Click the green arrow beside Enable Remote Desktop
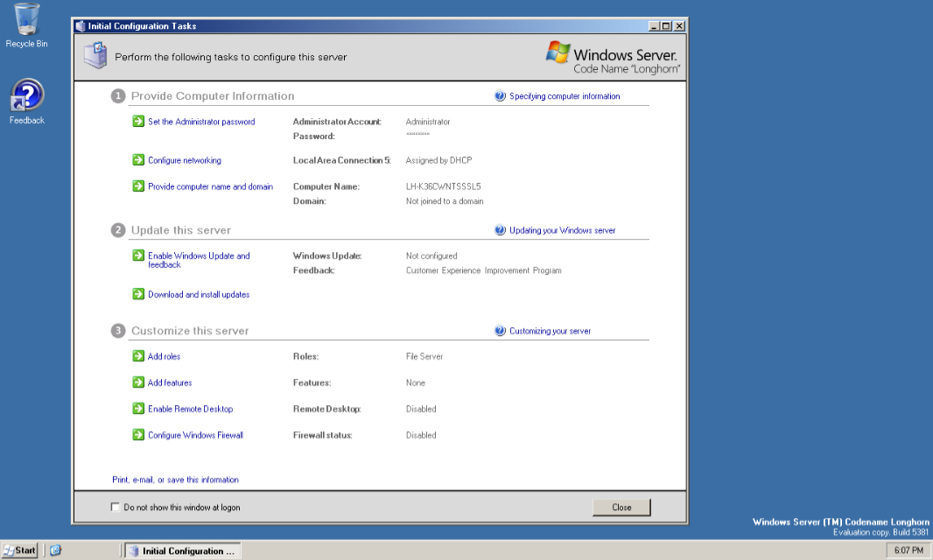Image resolution: width=933 pixels, height=560 pixels. (x=138, y=409)
